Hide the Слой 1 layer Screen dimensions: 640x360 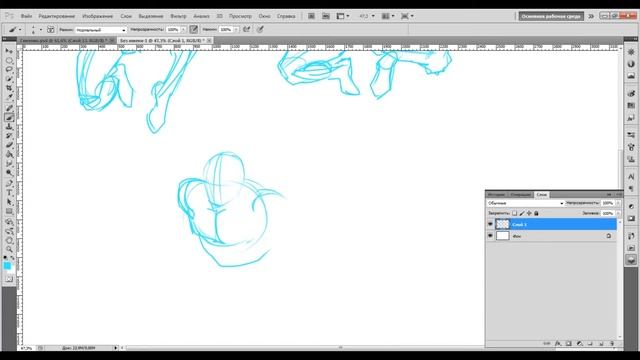490,224
